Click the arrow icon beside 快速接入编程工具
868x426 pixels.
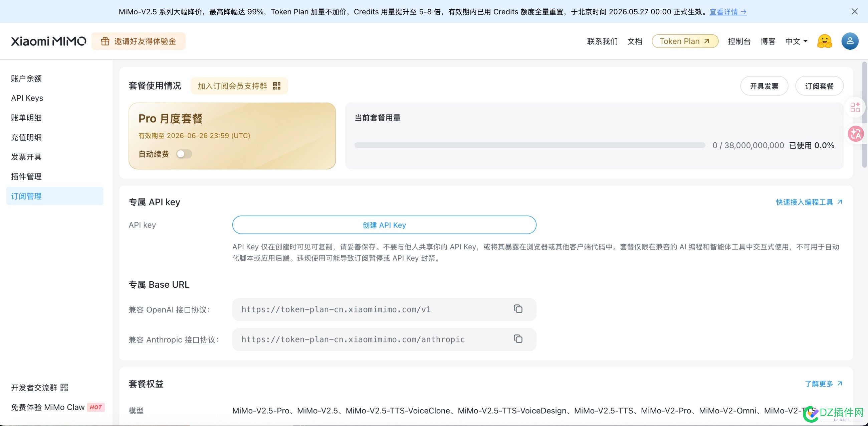[x=839, y=202]
